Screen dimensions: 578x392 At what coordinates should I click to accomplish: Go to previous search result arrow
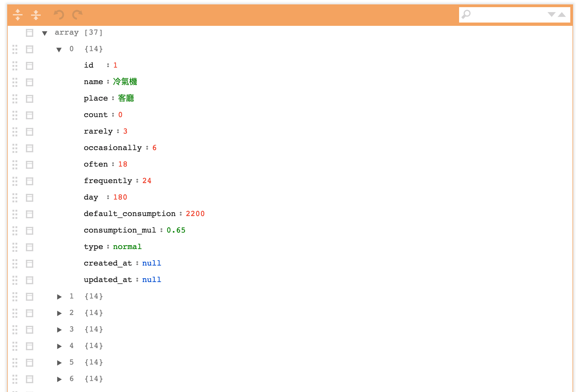[562, 15]
